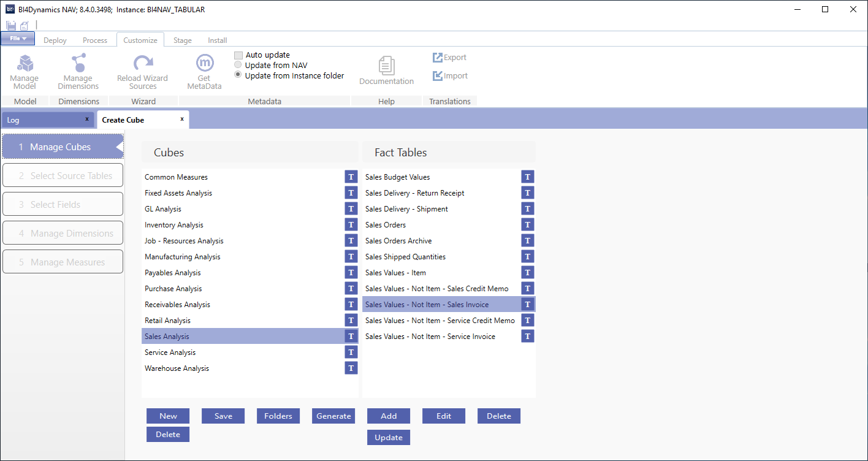Click the T icon beside Payables Analysis
This screenshot has height=461, width=868.
[351, 273]
